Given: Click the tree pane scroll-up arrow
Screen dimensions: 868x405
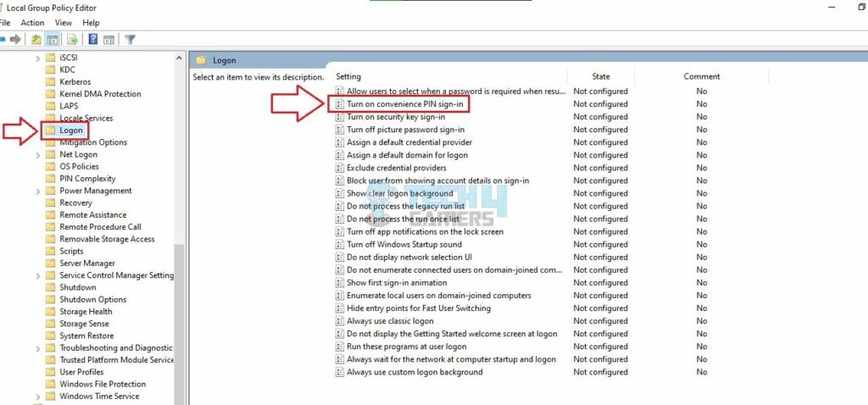Looking at the screenshot, I should 180,58.
